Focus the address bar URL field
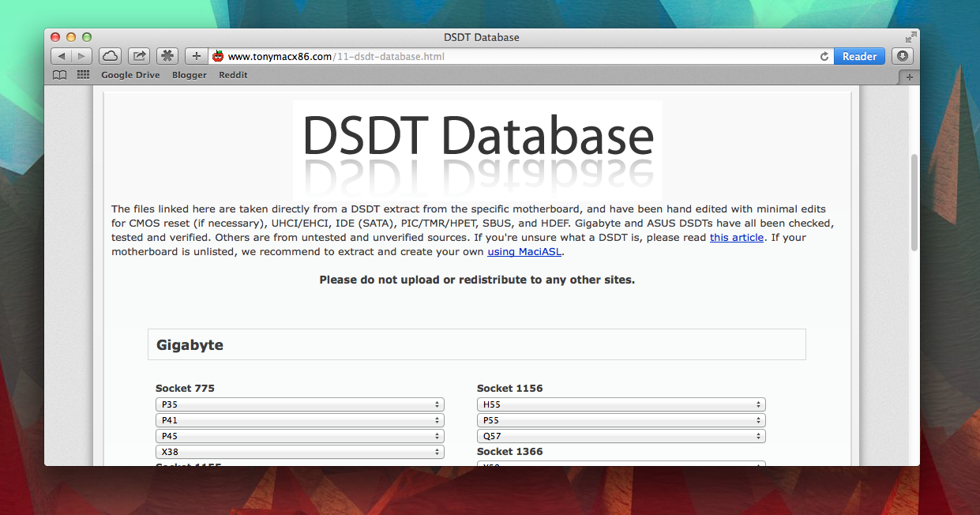This screenshot has height=515, width=980. pyautogui.click(x=521, y=57)
